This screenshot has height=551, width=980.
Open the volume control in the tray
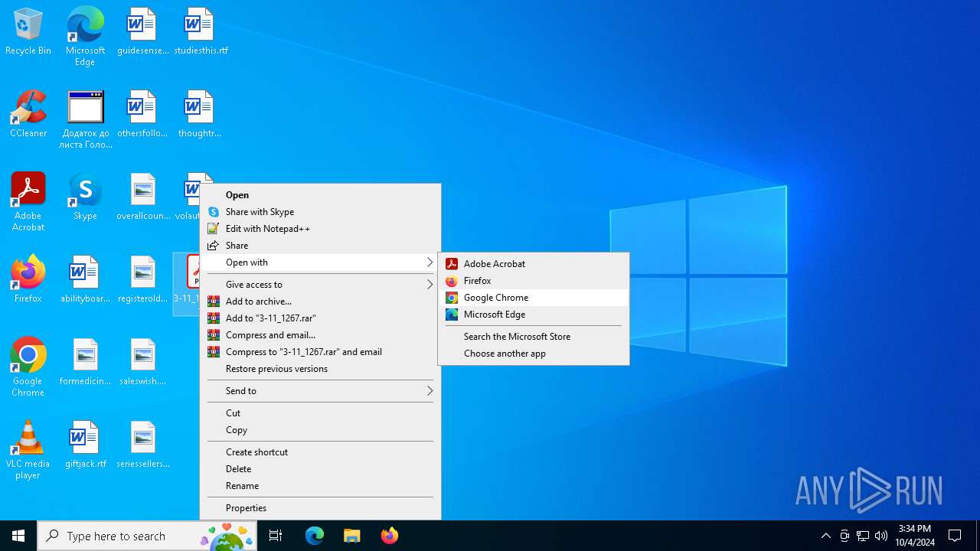click(881, 536)
